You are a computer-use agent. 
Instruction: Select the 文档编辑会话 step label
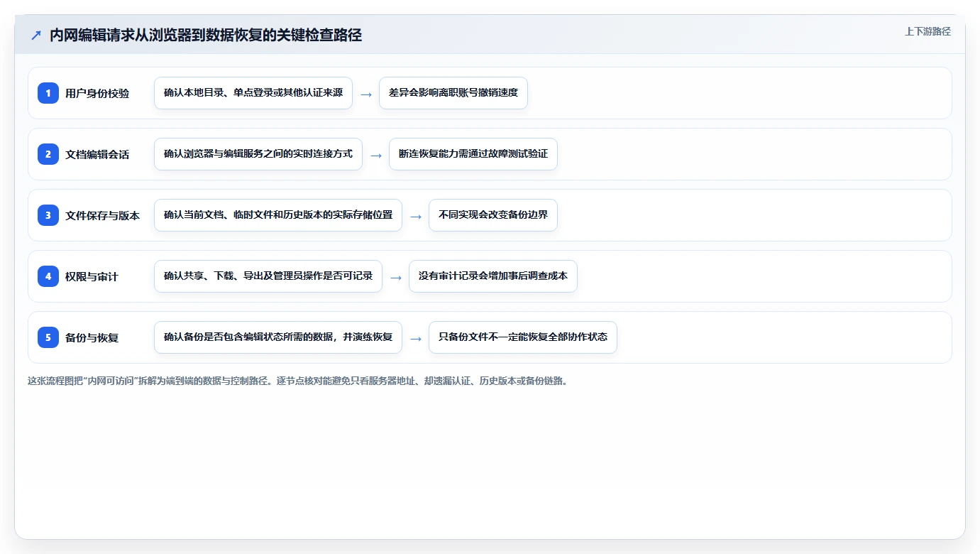coord(97,154)
